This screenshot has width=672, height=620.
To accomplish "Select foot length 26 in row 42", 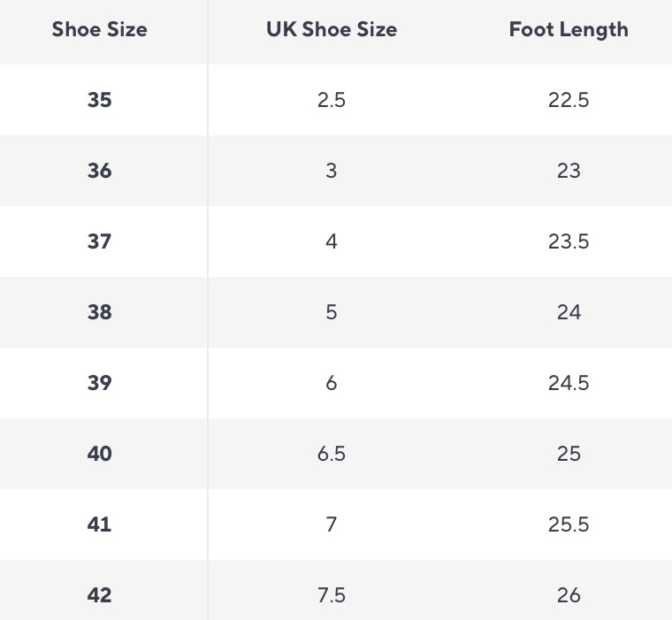I will [x=569, y=595].
